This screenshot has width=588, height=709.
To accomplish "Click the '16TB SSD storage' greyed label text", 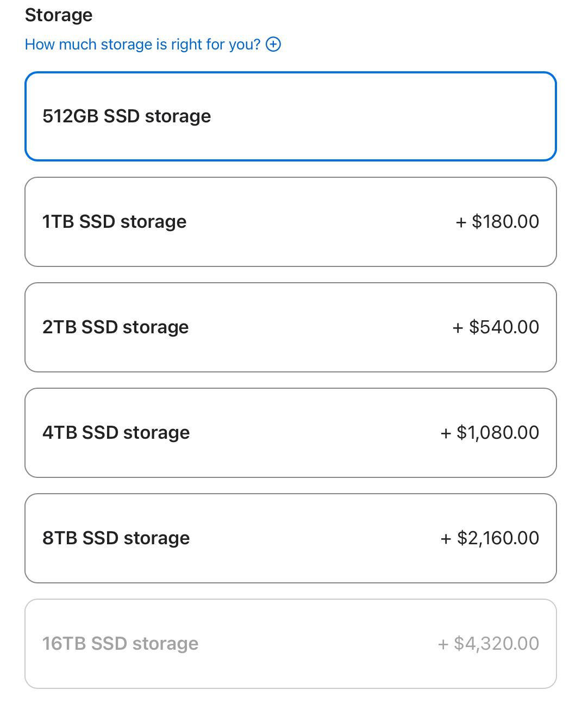I will click(121, 644).
